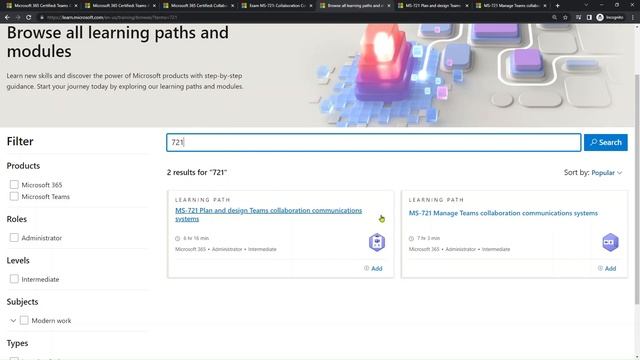This screenshot has height=360, width=640.
Task: Close the Browse all learning paths tab
Action: pos(389,6)
